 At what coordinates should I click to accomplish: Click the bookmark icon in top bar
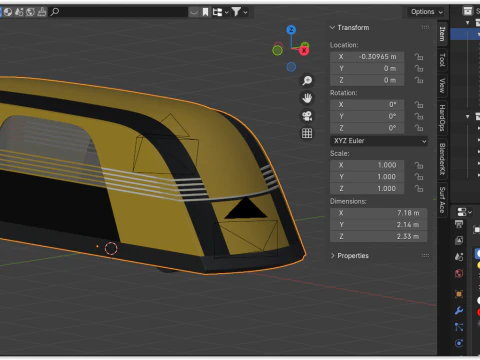[x=205, y=12]
